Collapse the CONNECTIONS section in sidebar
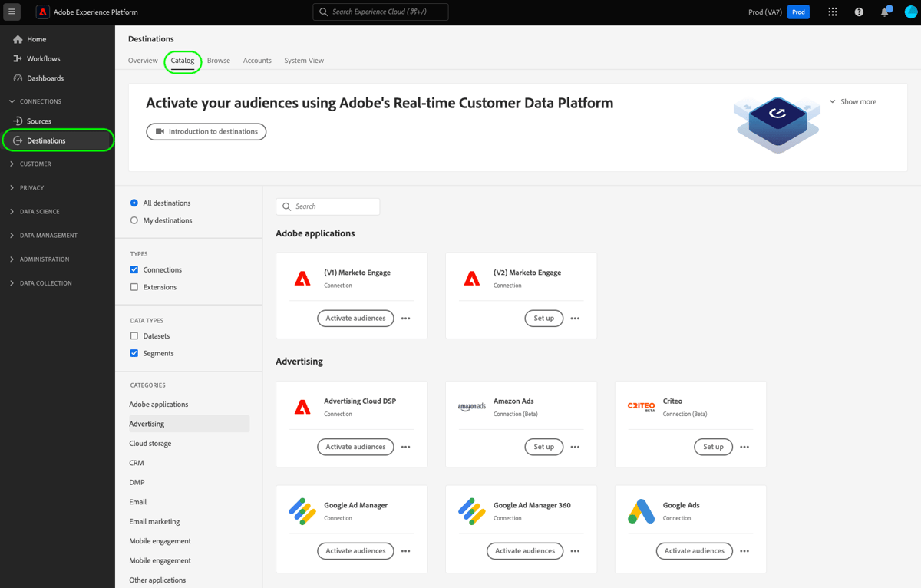This screenshot has height=588, width=921. tap(11, 101)
